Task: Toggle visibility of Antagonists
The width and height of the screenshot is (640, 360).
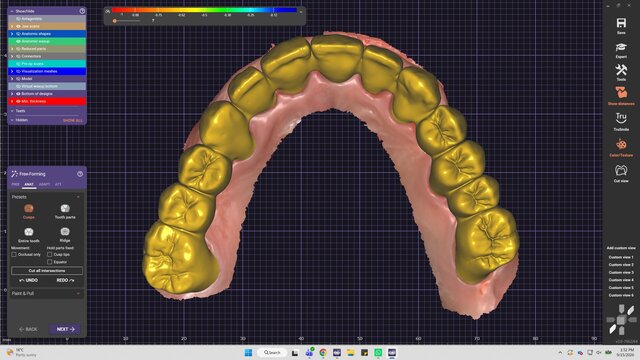Action: click(x=18, y=19)
